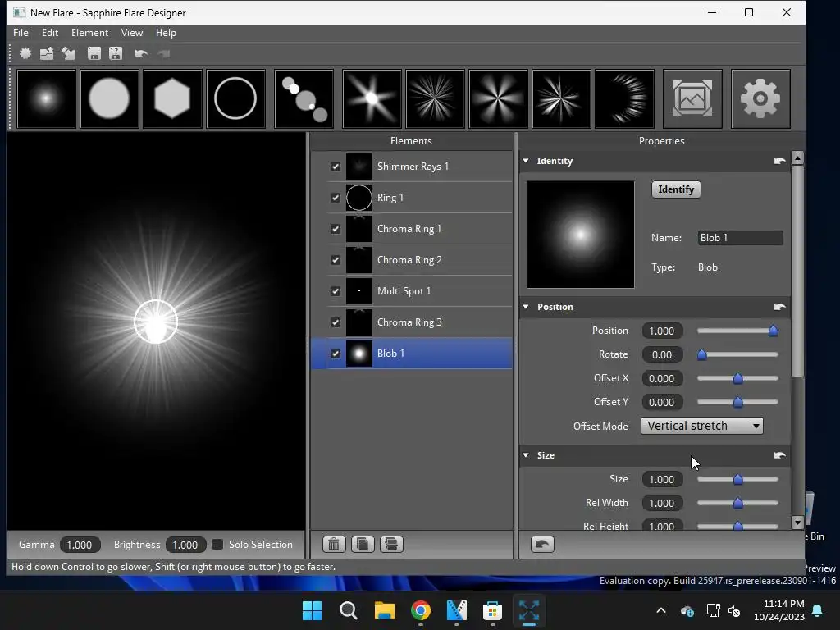The width and height of the screenshot is (840, 630).
Task: Click the Save As floppy icon with question mark
Action: click(x=116, y=53)
